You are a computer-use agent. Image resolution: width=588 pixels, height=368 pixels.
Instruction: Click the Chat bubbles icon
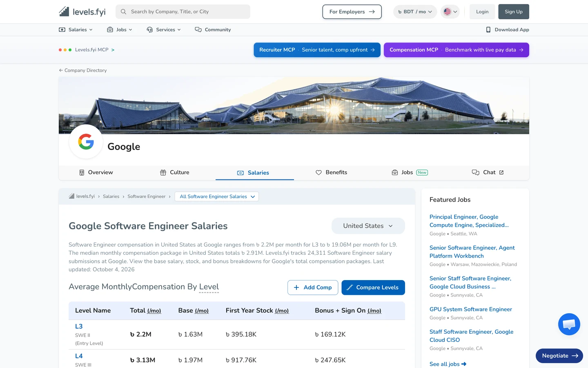476,173
